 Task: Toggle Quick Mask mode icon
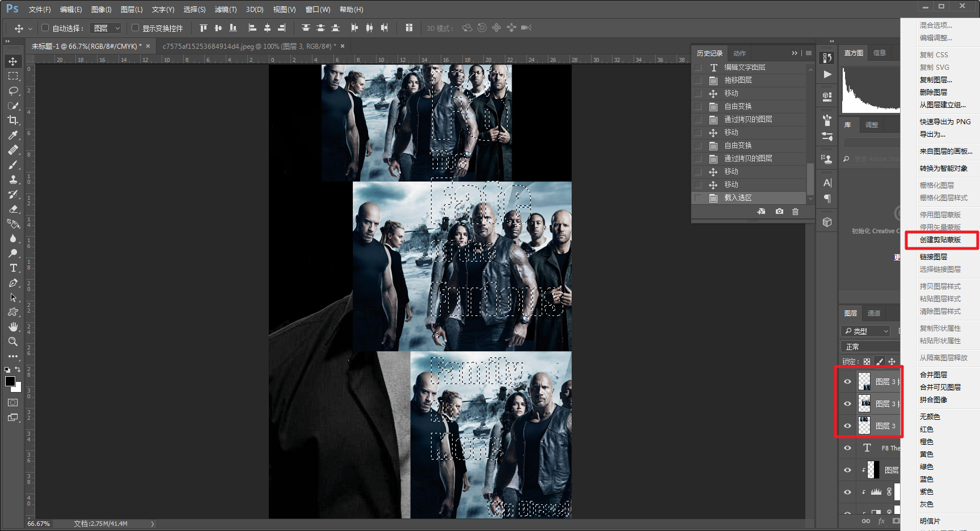pyautogui.click(x=12, y=402)
